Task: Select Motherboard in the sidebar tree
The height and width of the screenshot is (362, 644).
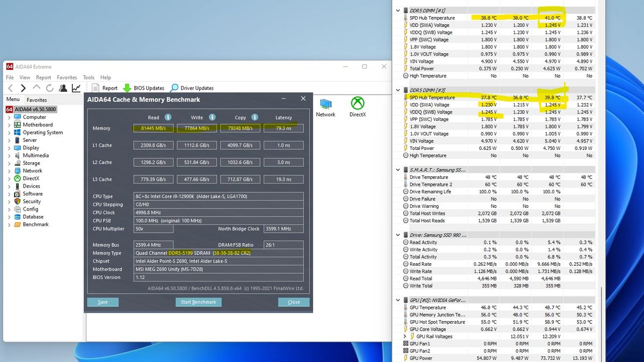Action: coord(38,125)
